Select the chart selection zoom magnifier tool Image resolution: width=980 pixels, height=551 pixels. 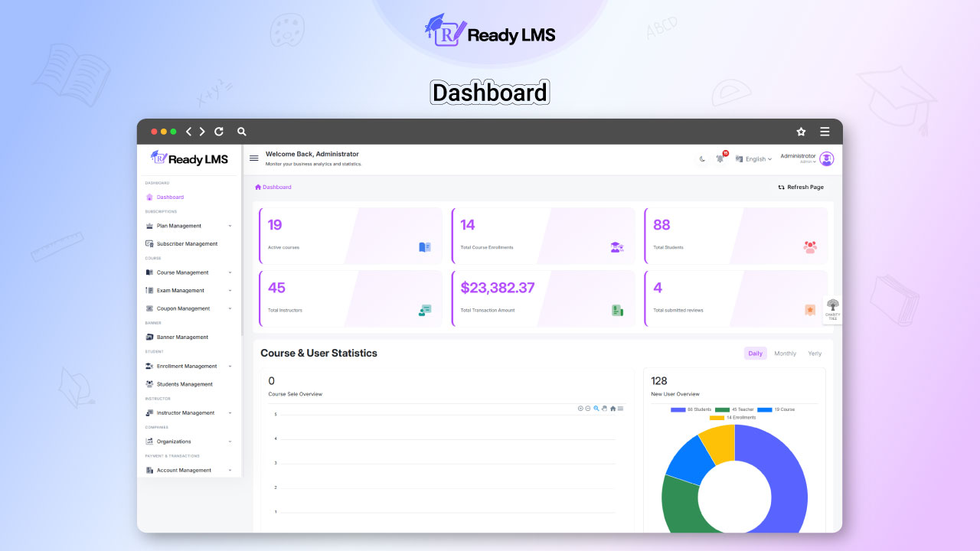pyautogui.click(x=596, y=409)
